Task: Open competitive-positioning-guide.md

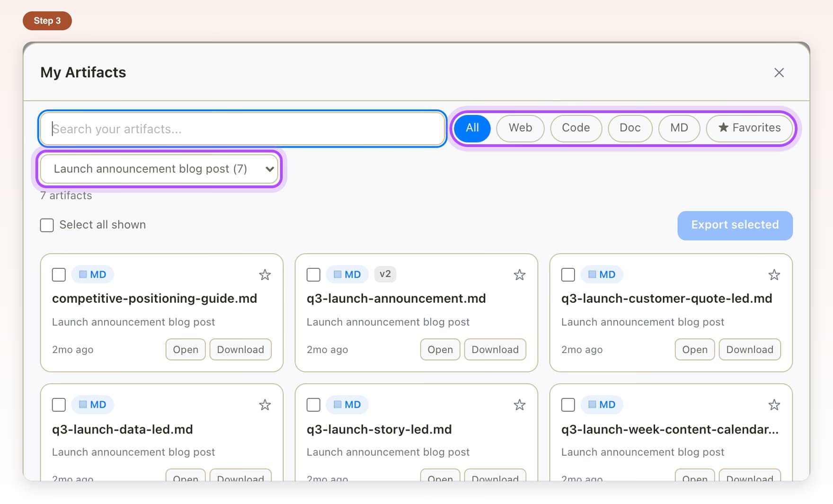Action: (x=186, y=350)
